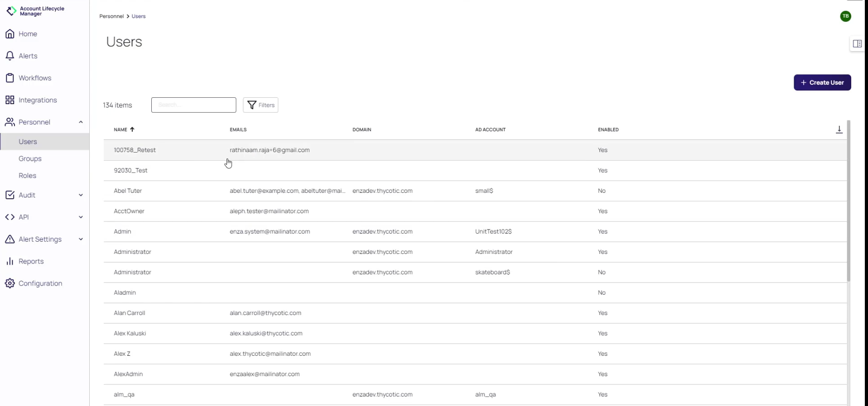
Task: Click the Account Lifecycle Manager logo
Action: [x=11, y=11]
